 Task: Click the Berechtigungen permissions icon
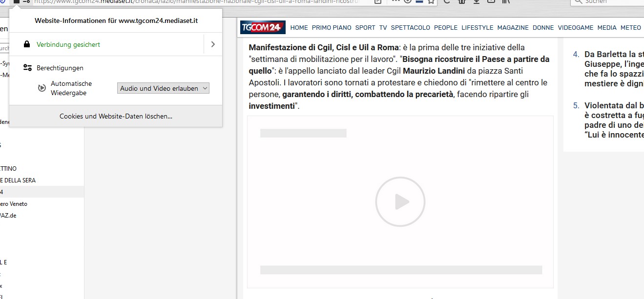point(27,68)
